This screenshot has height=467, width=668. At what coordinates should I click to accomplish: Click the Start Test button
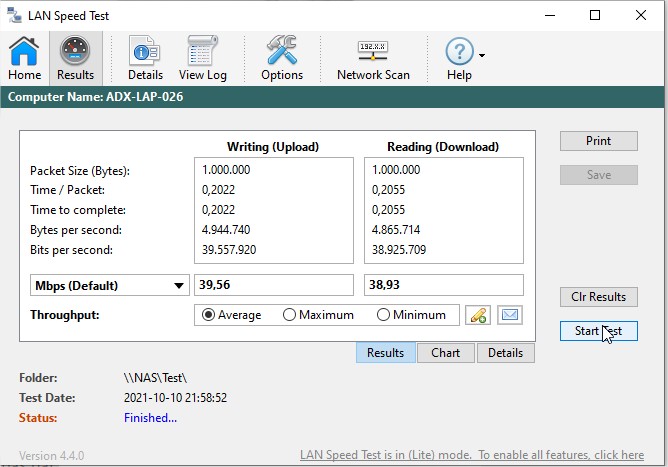(x=599, y=331)
